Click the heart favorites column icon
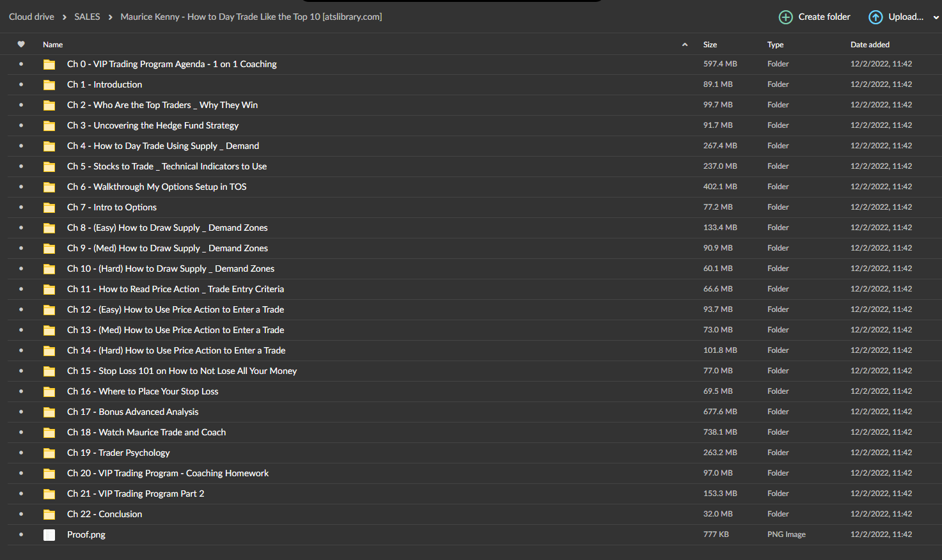Screen dimensions: 942x560 (x=21, y=44)
